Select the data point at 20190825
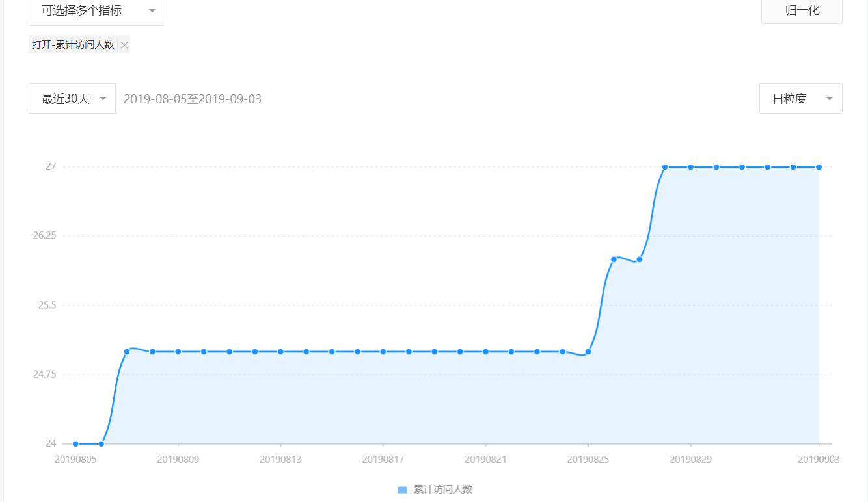 [x=588, y=352]
